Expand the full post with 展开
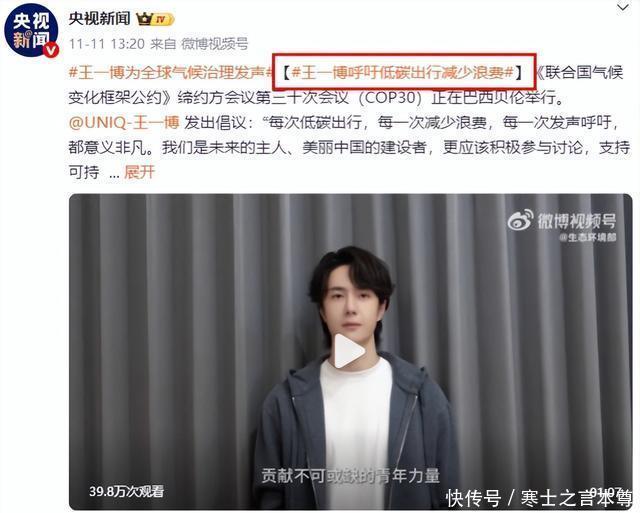The image size is (640, 513). pos(139,172)
